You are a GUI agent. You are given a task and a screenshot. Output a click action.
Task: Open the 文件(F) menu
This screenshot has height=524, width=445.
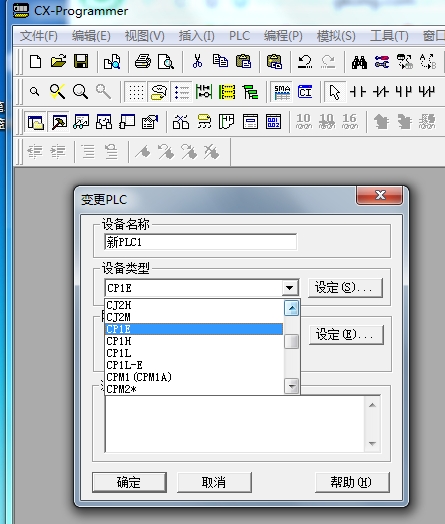pyautogui.click(x=38, y=36)
